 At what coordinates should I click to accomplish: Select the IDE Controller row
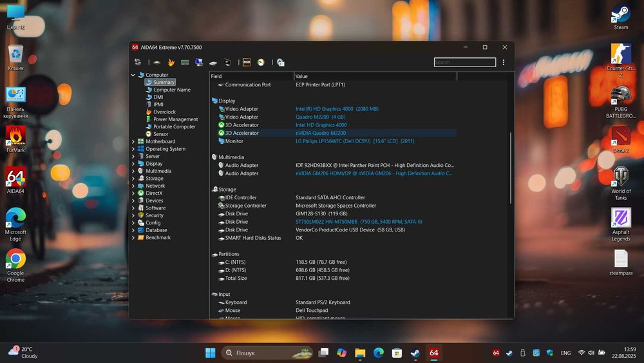point(333,197)
